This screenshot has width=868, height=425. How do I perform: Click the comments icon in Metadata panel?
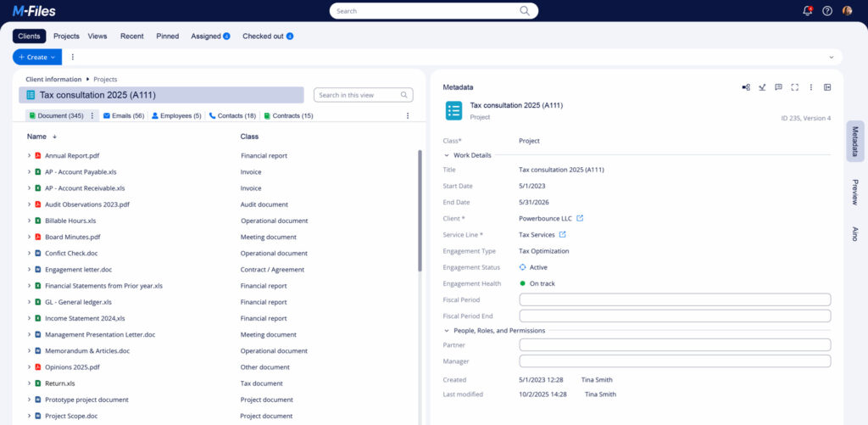(x=778, y=87)
